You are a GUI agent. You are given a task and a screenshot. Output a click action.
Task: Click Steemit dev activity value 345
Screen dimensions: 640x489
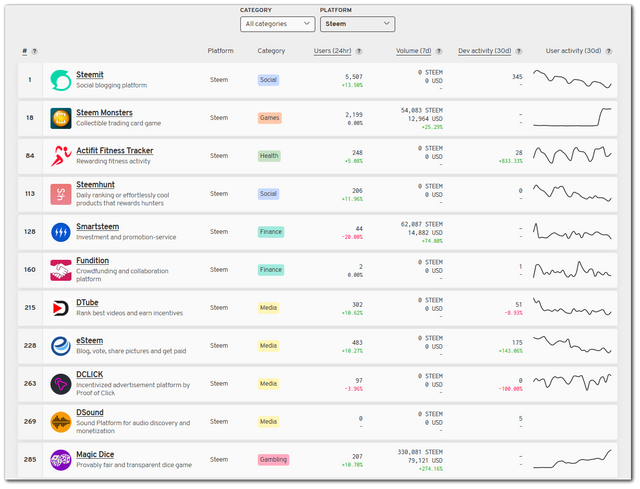pyautogui.click(x=517, y=77)
